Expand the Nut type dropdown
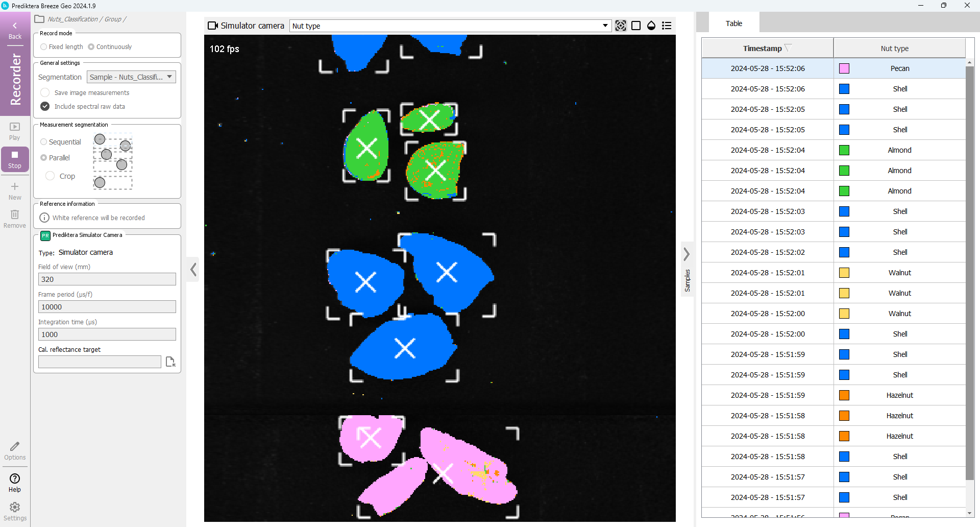This screenshot has height=527, width=980. pyautogui.click(x=605, y=26)
